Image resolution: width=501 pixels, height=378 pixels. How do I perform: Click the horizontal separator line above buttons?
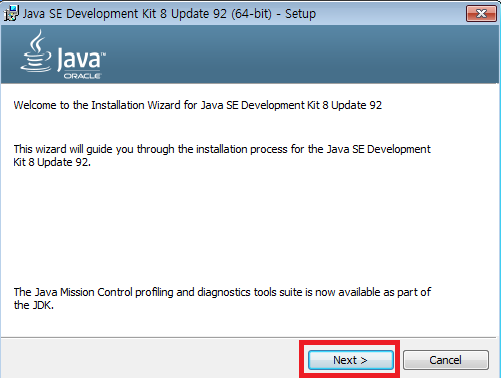pyautogui.click(x=249, y=338)
